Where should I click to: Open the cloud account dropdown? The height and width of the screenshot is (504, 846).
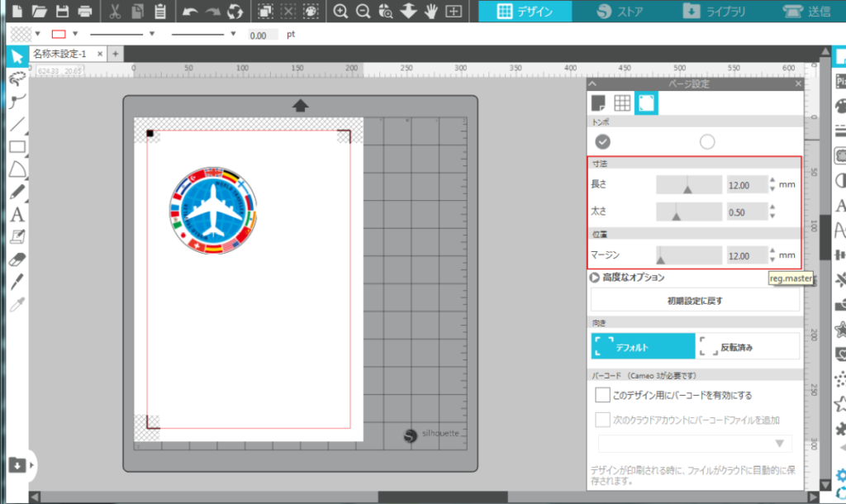[x=695, y=444]
